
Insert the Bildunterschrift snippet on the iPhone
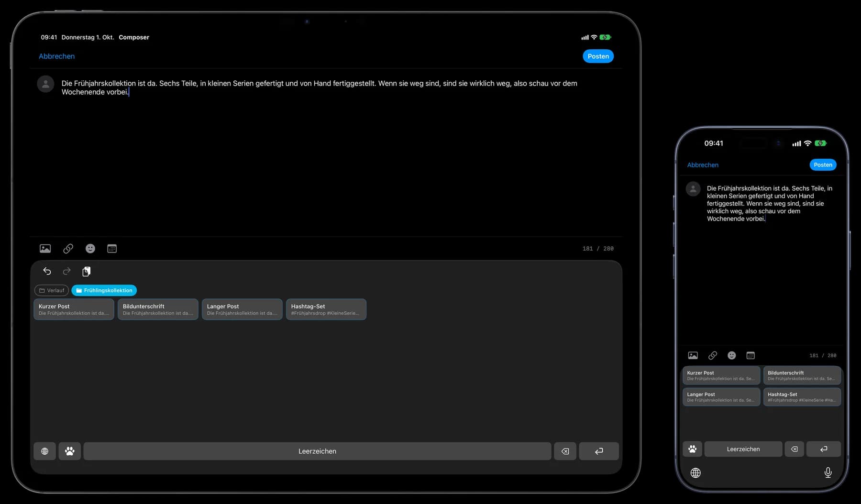(802, 375)
